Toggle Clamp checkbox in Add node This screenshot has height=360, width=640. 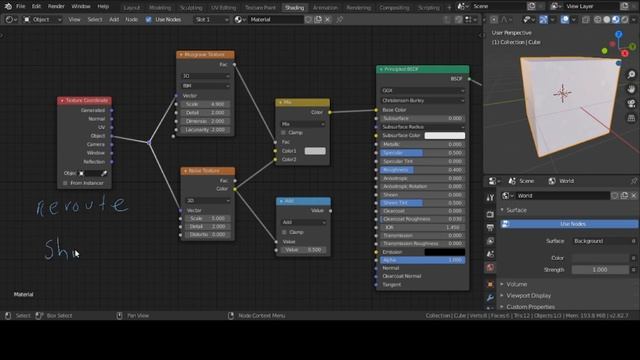click(x=284, y=232)
